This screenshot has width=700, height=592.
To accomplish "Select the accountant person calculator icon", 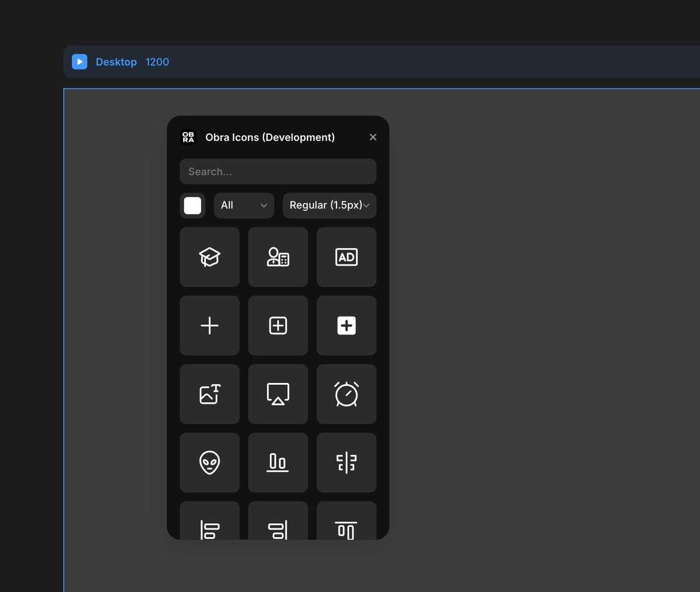I will tap(278, 257).
